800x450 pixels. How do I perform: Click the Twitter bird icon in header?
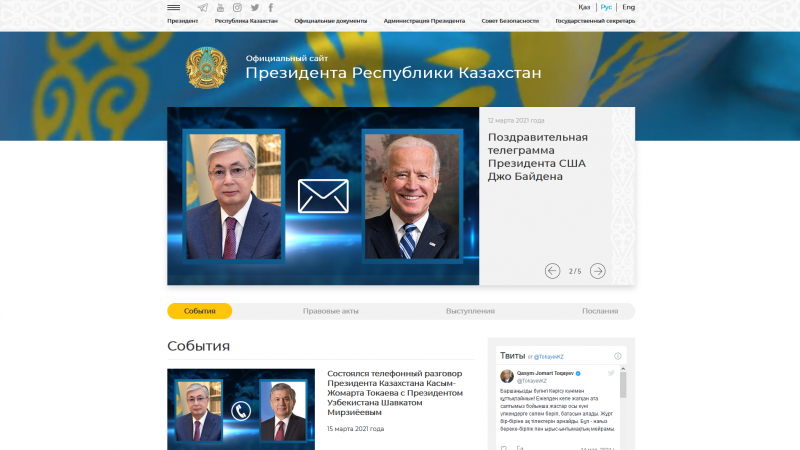pyautogui.click(x=254, y=7)
